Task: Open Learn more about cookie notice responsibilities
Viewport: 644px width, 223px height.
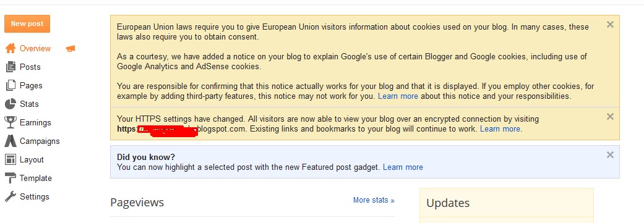Action: click(398, 96)
